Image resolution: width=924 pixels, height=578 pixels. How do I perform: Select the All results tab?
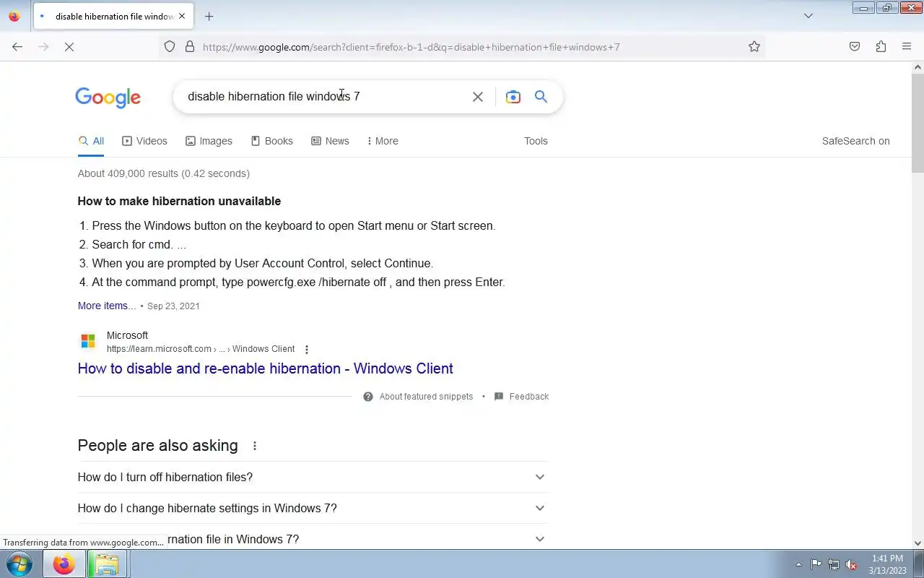click(91, 141)
